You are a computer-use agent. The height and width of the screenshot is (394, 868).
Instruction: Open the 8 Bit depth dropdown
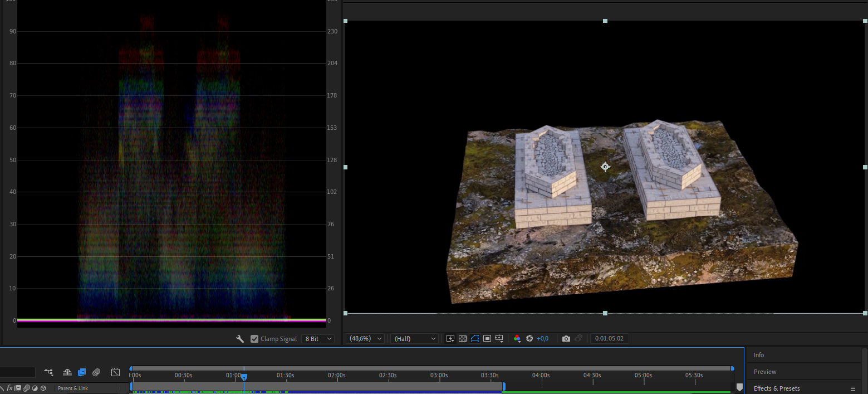(x=318, y=339)
